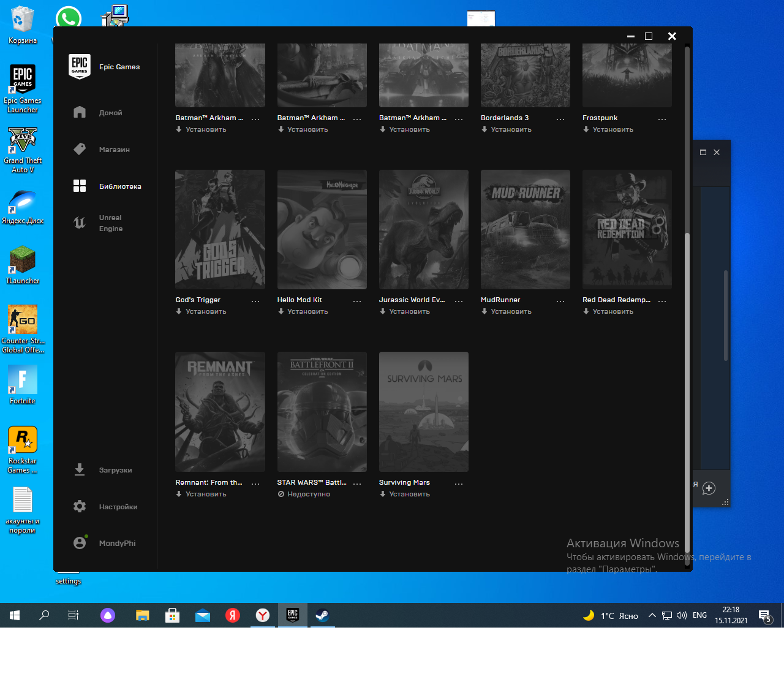Image resolution: width=784 pixels, height=687 pixels.
Task: Select the Fortnite desktop shortcut
Action: 23,384
